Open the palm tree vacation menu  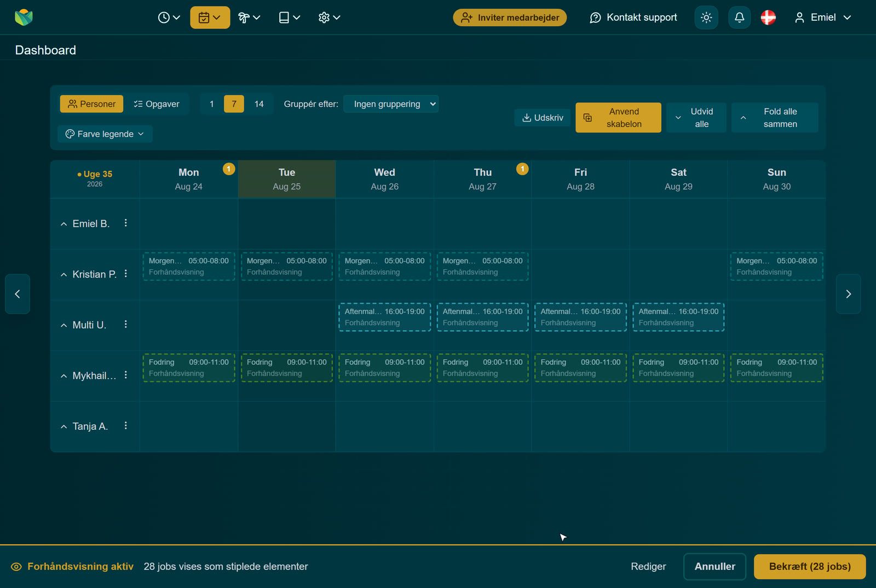tap(249, 18)
